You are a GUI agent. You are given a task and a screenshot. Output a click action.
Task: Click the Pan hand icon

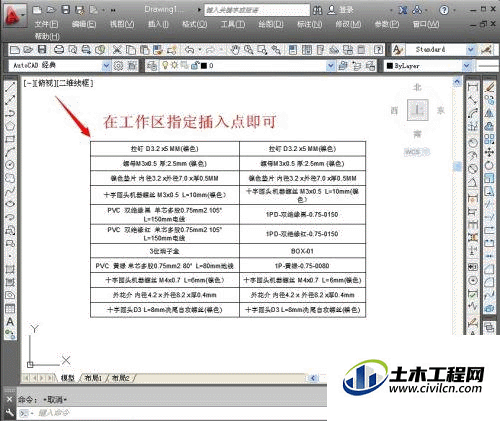[235, 50]
